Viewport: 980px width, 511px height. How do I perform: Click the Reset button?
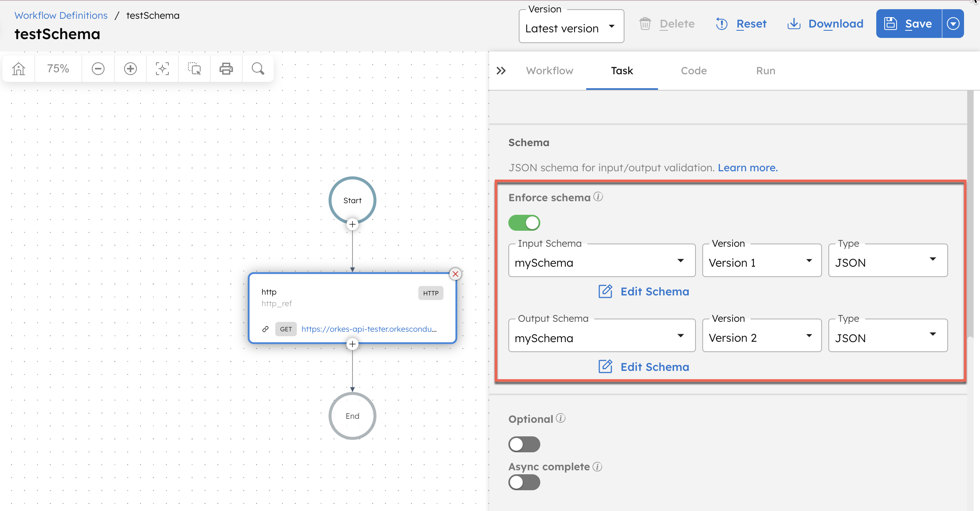741,24
